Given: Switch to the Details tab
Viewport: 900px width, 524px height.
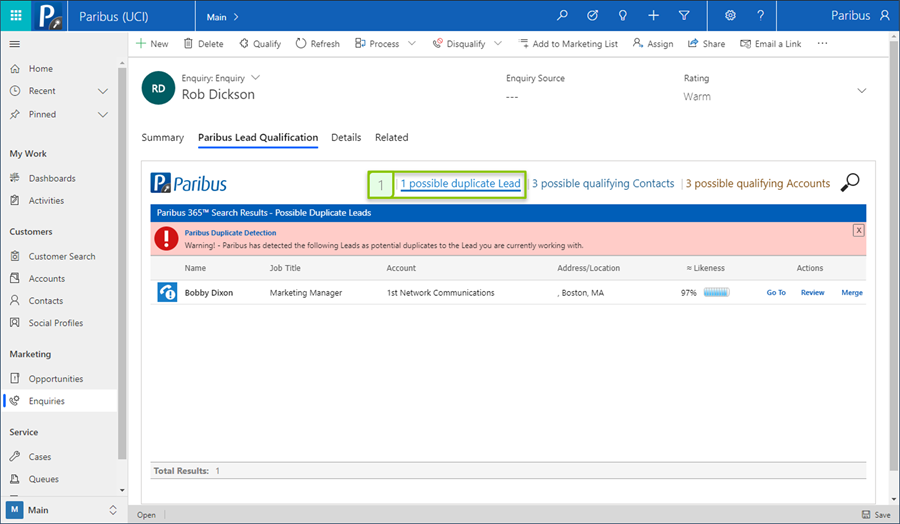Looking at the screenshot, I should point(346,138).
